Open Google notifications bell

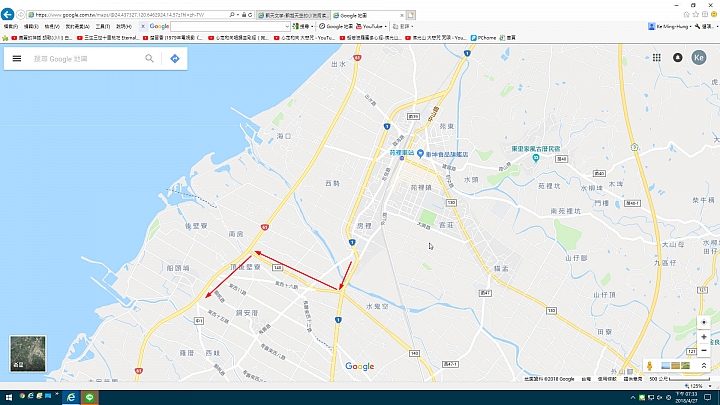tap(677, 57)
